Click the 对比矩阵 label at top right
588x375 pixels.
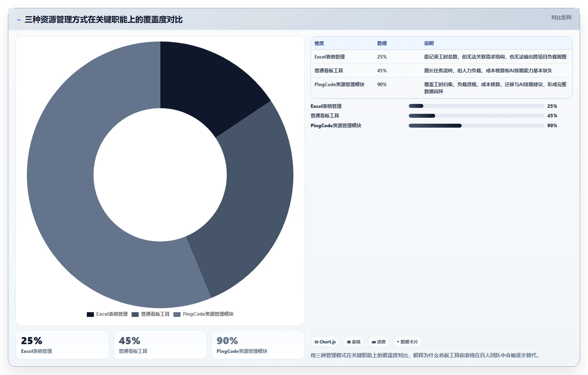[561, 17]
